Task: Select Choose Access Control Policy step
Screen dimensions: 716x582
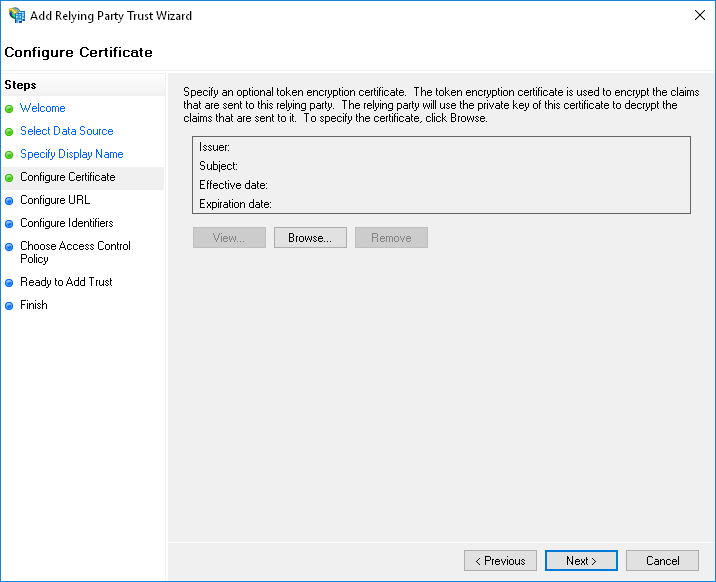Action: pyautogui.click(x=75, y=252)
